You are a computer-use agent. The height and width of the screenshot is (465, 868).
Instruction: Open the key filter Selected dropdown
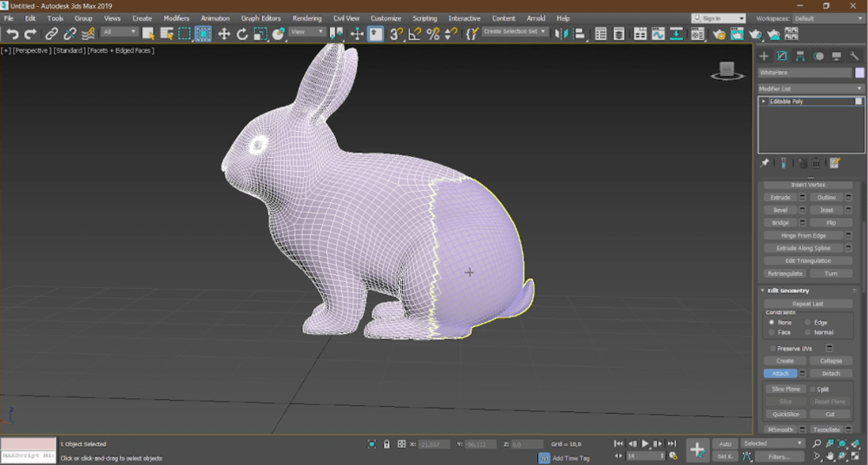point(773,443)
